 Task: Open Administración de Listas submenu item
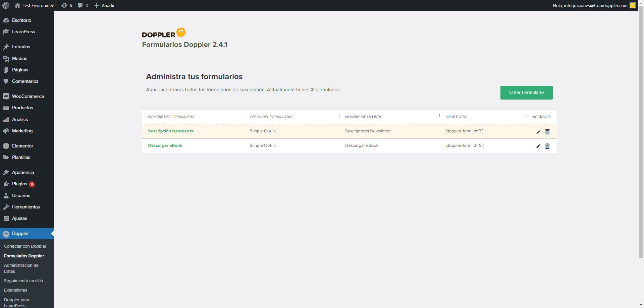[21, 268]
